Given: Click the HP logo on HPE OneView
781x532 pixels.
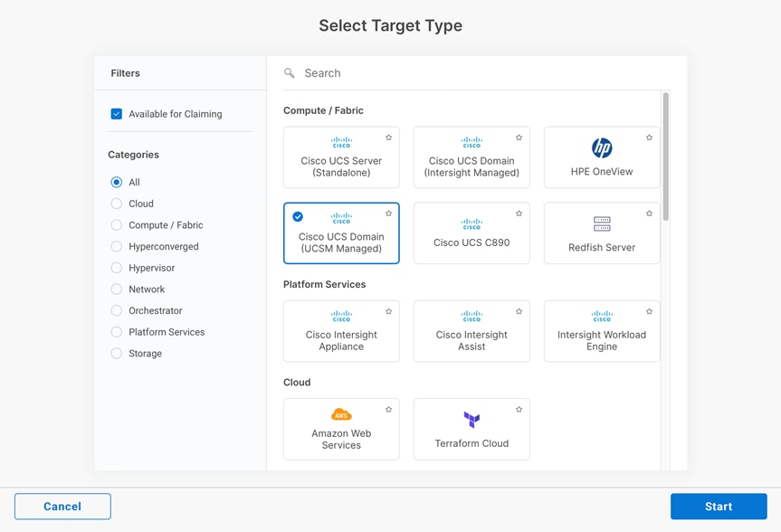Looking at the screenshot, I should (x=602, y=148).
